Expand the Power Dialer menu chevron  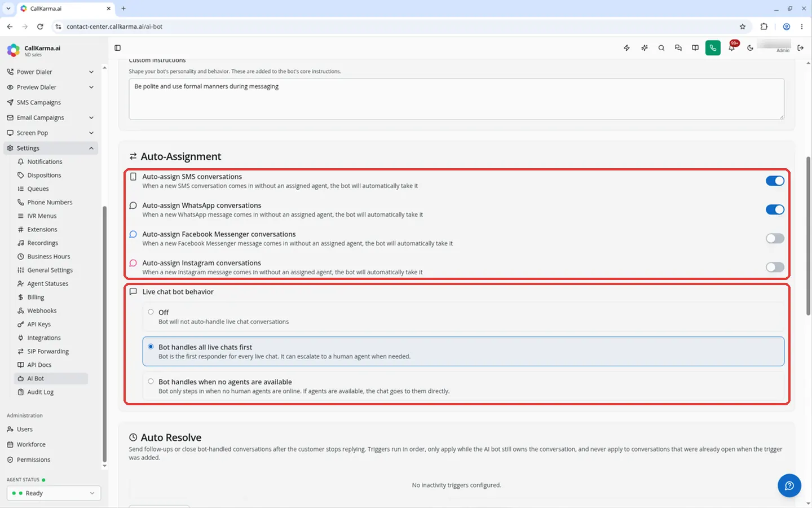(x=91, y=72)
